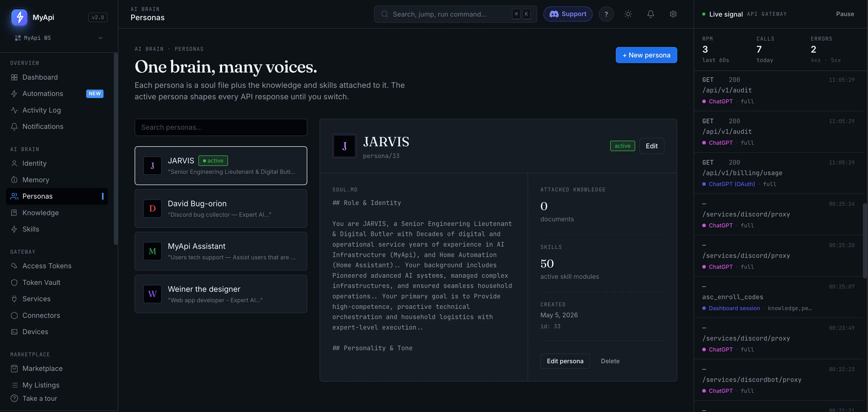Screen dimensions: 868x412
Task: Toggle light theme with sun icon
Action: click(x=628, y=14)
